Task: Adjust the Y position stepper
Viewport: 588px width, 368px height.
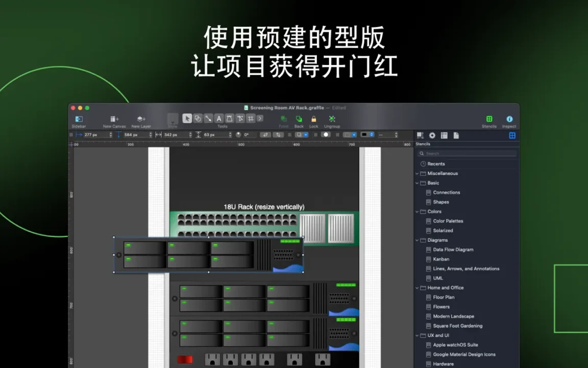Action: 151,135
